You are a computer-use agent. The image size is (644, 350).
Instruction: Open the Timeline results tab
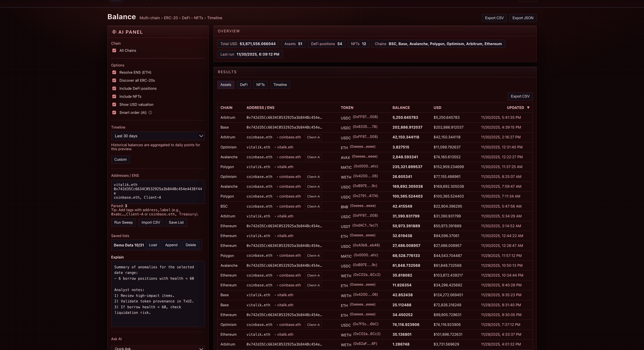280,85
